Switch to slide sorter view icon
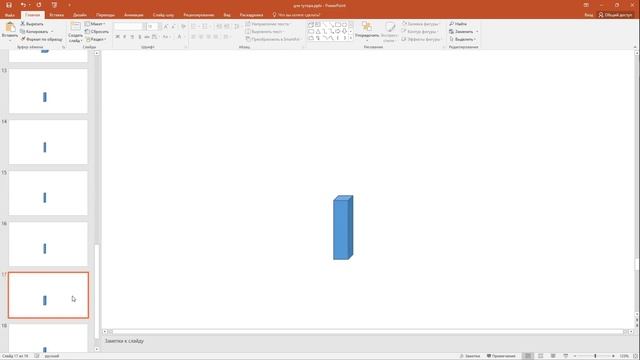Screen dimensions: 640x360 (x=540, y=356)
